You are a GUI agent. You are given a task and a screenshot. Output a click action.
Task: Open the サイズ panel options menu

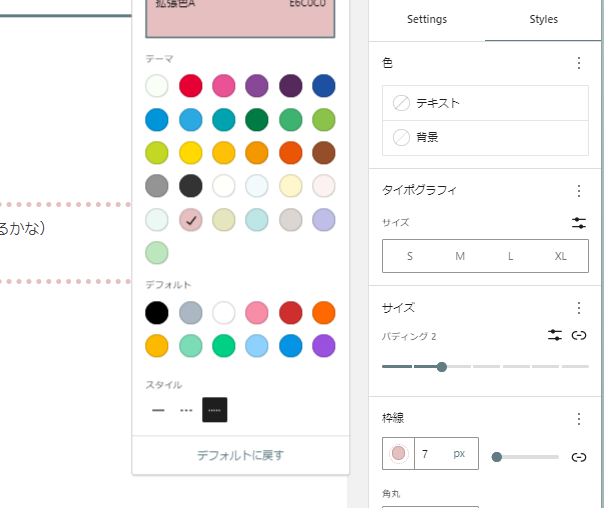point(579,308)
